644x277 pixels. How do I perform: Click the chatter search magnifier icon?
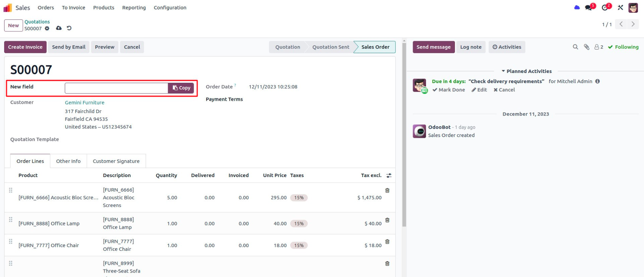click(575, 47)
